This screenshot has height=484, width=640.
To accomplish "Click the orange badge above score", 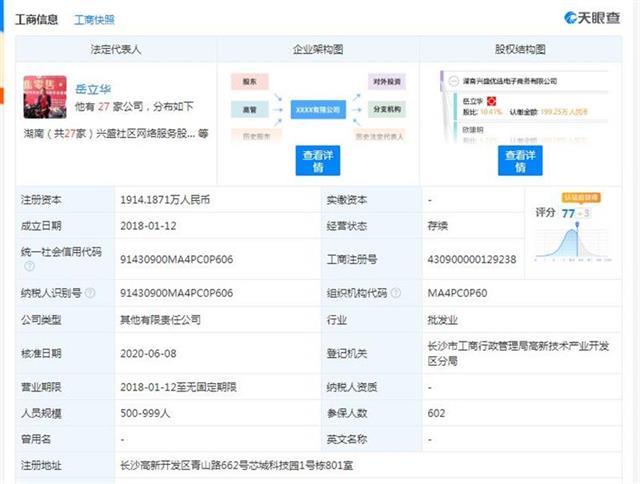I will pos(581,198).
